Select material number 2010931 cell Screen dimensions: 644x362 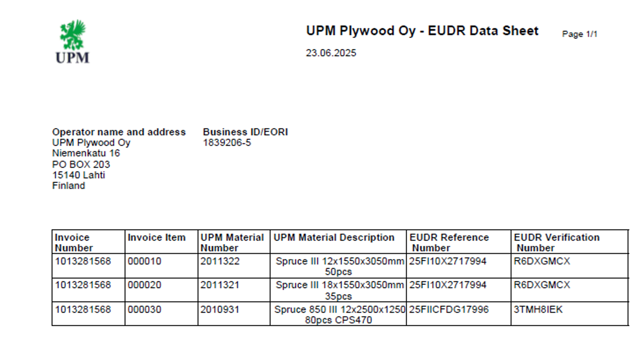click(x=220, y=310)
